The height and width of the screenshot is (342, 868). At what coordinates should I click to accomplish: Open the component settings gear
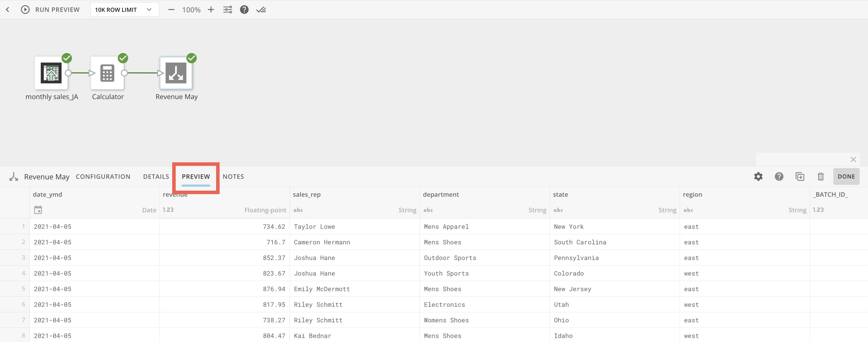[758, 176]
